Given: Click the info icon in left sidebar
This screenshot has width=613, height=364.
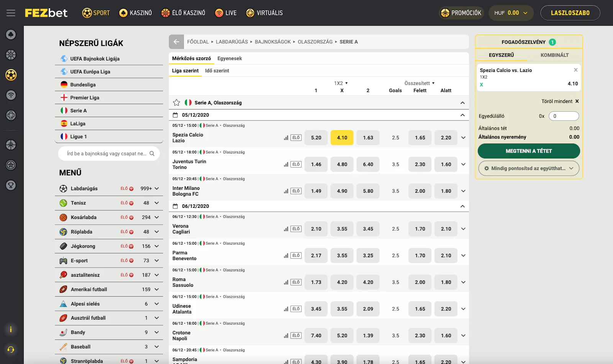Looking at the screenshot, I should pos(11,330).
